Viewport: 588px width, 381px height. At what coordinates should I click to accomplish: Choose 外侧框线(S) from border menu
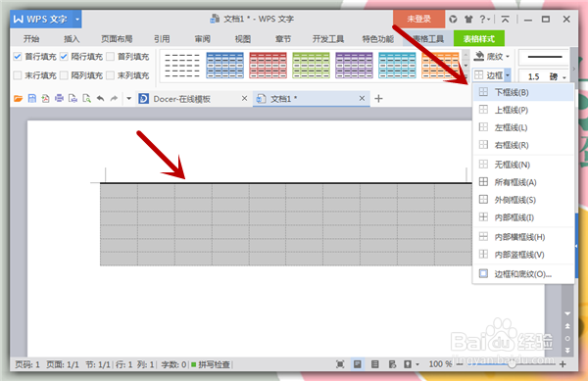[x=523, y=200]
